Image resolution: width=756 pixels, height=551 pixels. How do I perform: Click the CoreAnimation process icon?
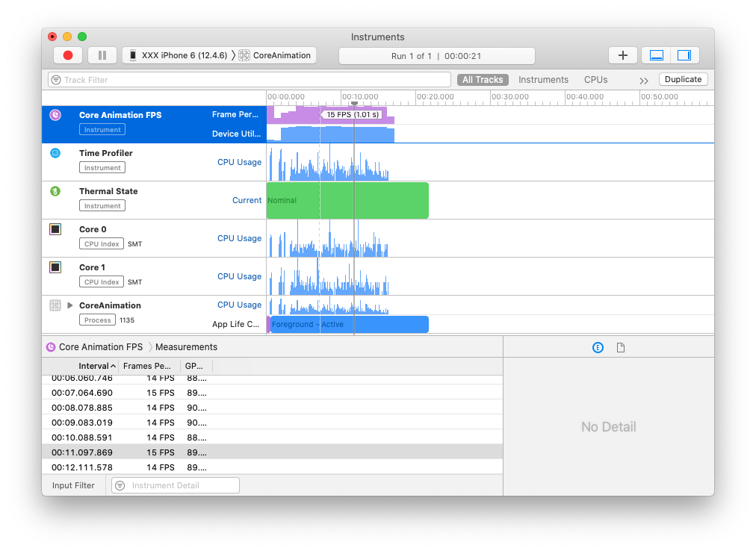(x=55, y=305)
